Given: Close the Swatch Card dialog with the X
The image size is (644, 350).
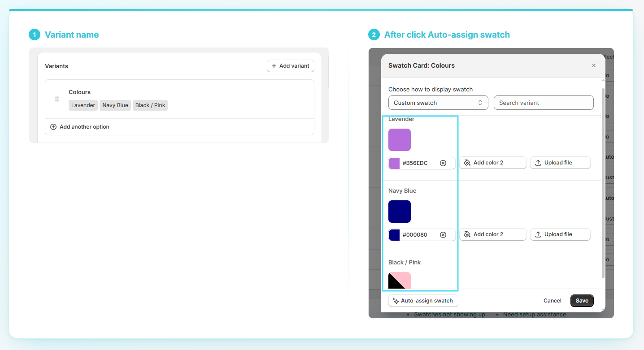Looking at the screenshot, I should coord(594,65).
